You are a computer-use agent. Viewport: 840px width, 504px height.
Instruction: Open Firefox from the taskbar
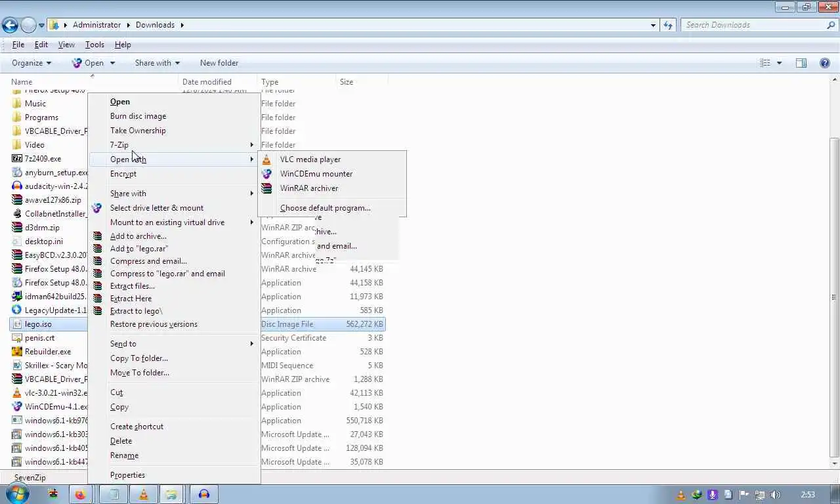[80, 495]
